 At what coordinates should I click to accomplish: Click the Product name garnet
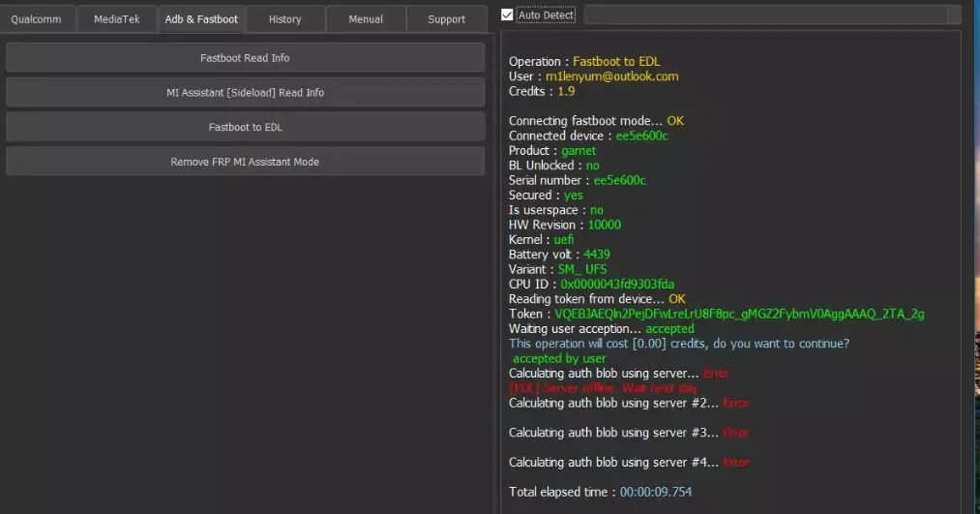[579, 151]
